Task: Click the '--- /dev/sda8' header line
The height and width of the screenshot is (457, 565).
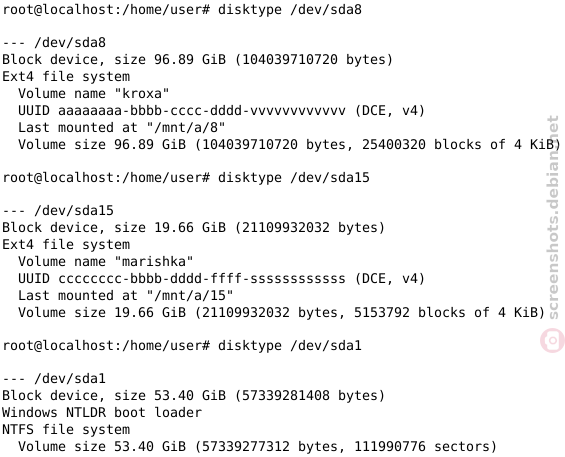Action: [54, 43]
